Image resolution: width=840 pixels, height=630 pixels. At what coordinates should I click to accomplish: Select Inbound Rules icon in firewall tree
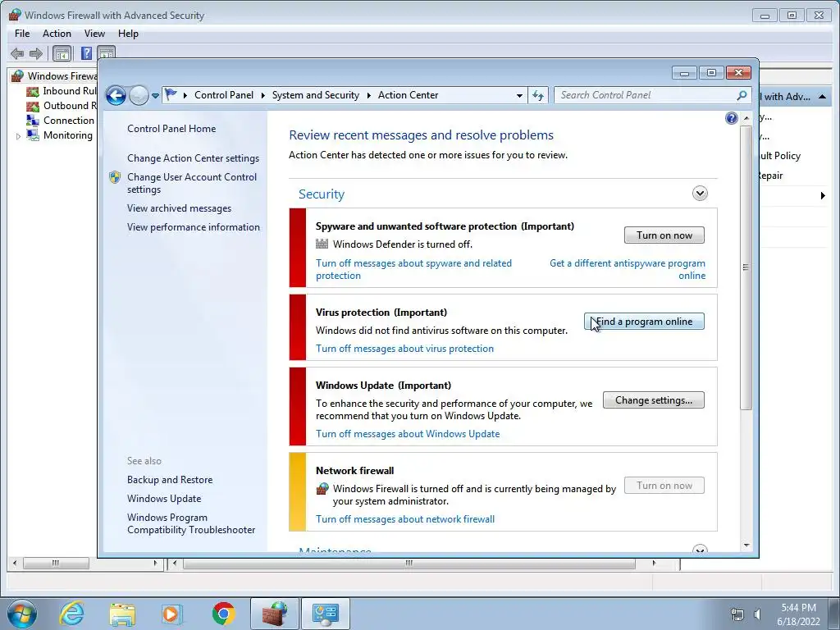click(33, 91)
